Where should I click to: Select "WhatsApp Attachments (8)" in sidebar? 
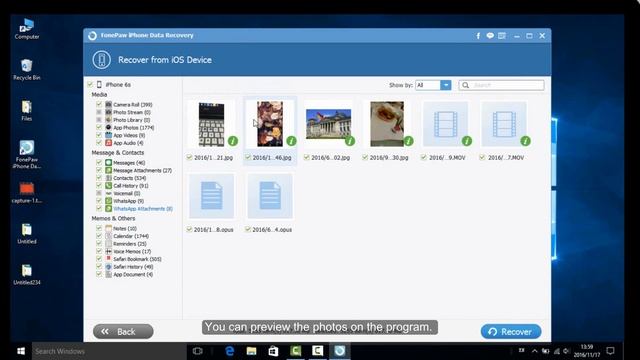point(143,209)
